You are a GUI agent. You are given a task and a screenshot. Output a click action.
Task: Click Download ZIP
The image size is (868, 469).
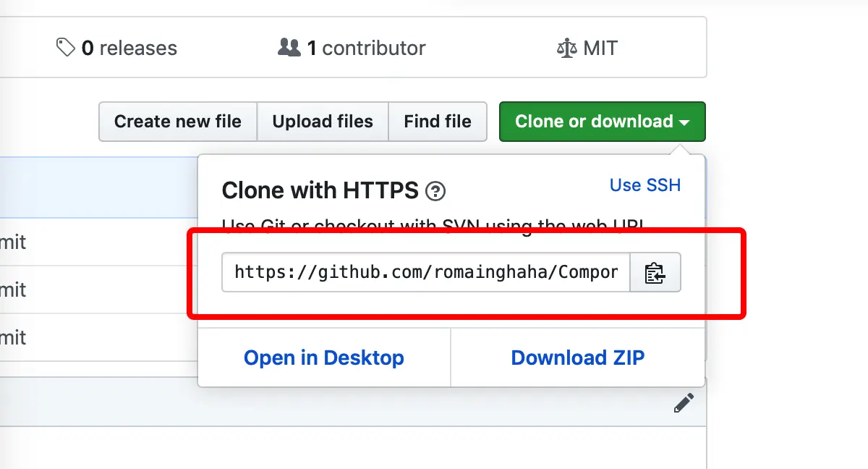577,358
